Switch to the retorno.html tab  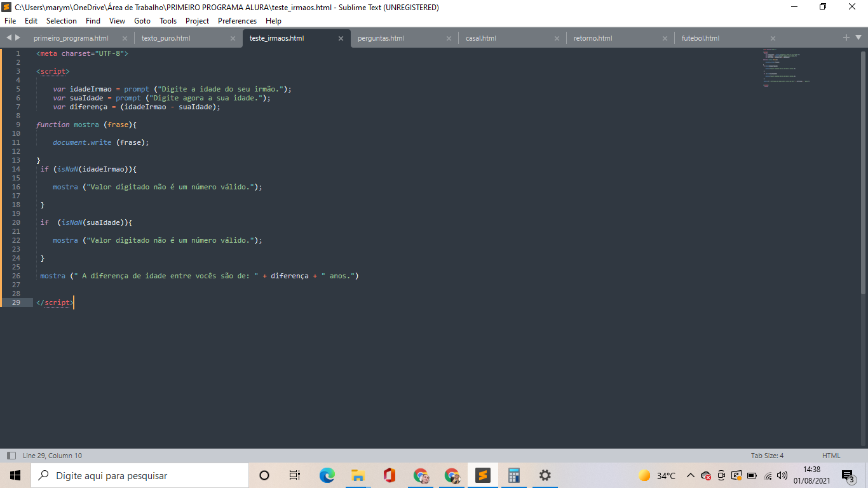click(x=593, y=38)
